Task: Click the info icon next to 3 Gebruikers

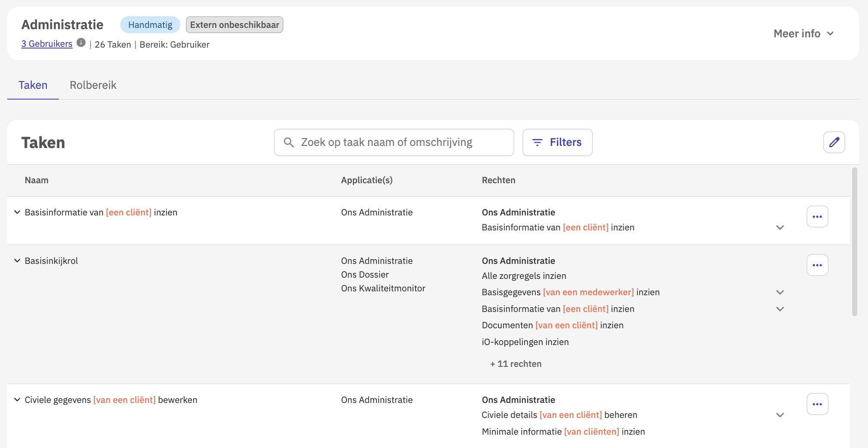Action: tap(81, 42)
